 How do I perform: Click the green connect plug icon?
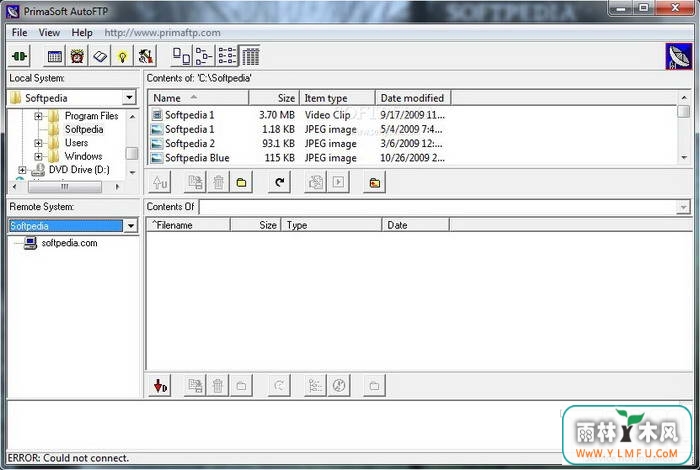tap(19, 56)
